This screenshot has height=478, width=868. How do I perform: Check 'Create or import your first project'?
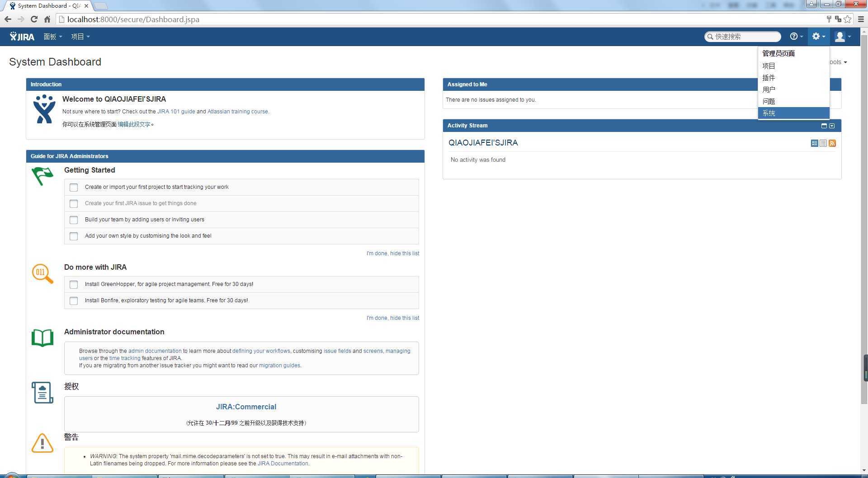(74, 187)
